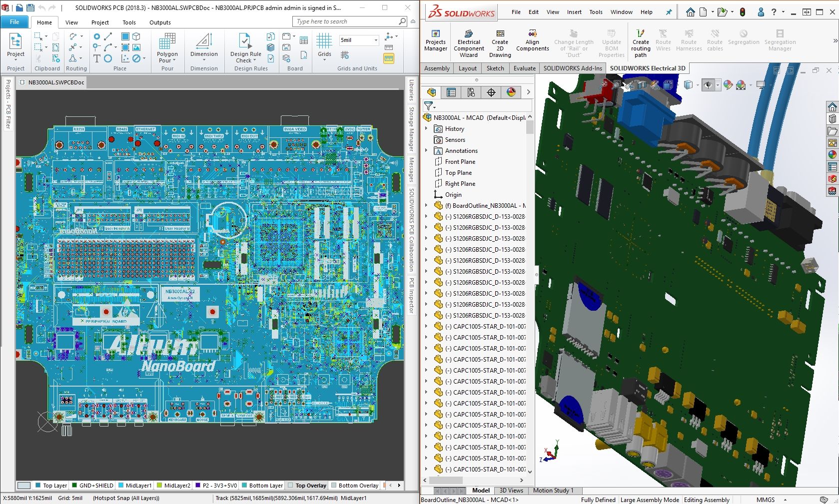The height and width of the screenshot is (504, 839).
Task: Toggle the highlighted ruler units button
Action: (x=388, y=58)
